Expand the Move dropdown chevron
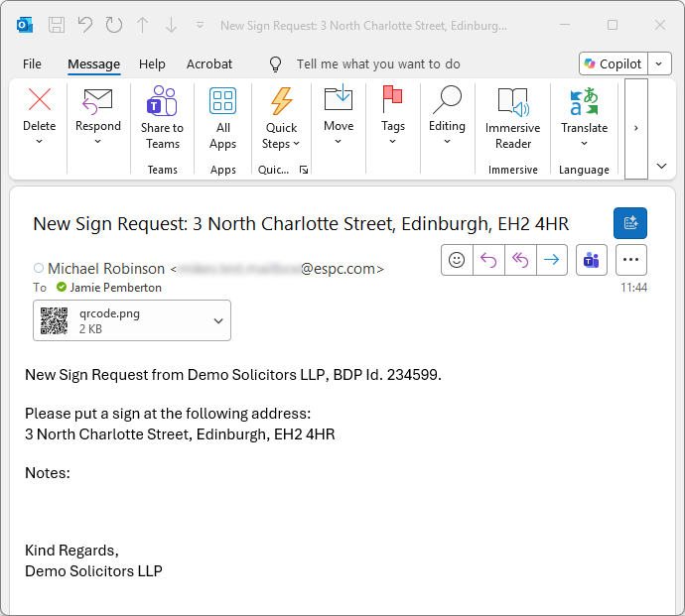 [x=339, y=142]
